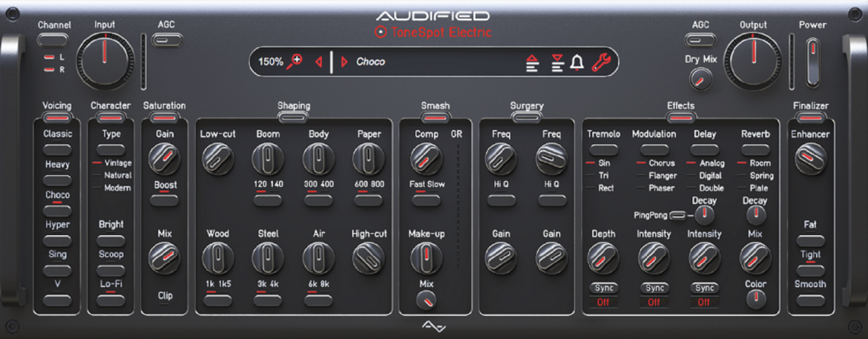Go to the next preset arrow
Image resolution: width=868 pixels, height=339 pixels.
(344, 62)
